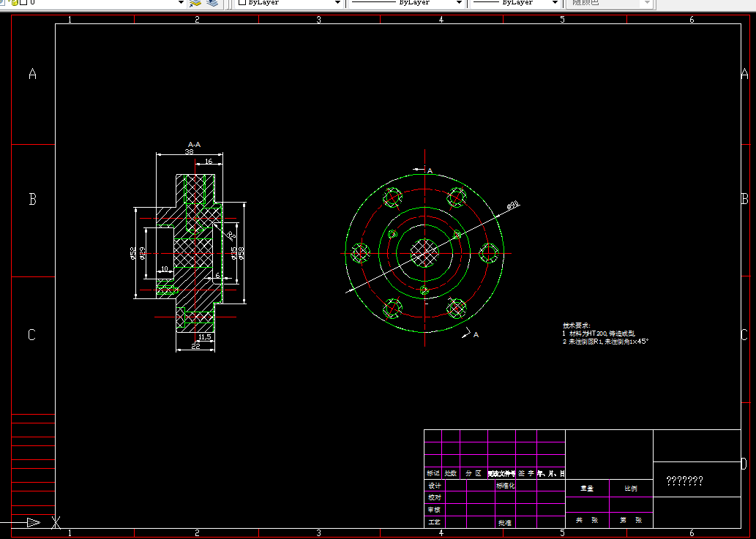The image size is (756, 539).
Task: Click the 校对 title block label
Action: [435, 497]
